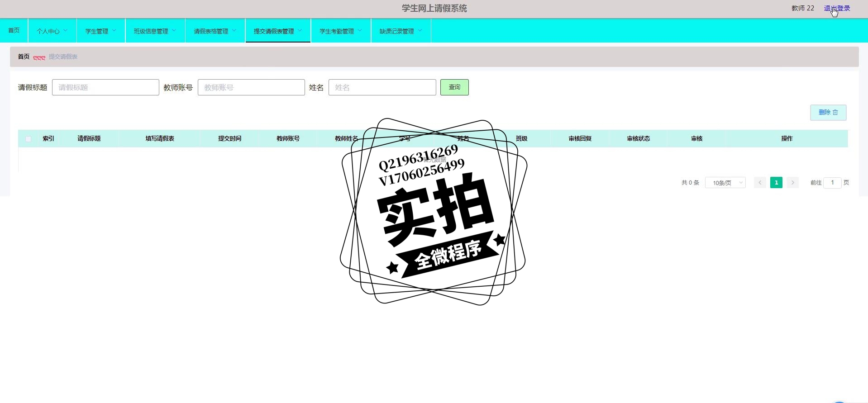Click the 提交请假表 breadcrumb text

[x=63, y=57]
